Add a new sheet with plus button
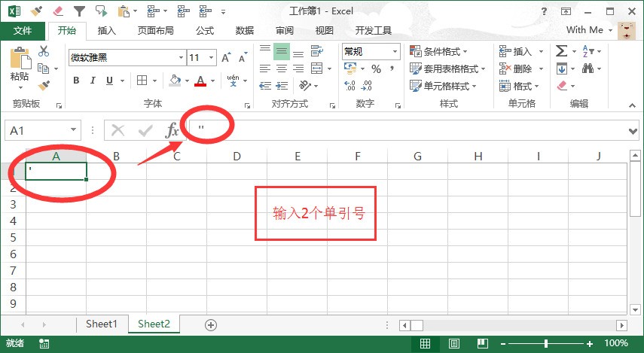This screenshot has width=644, height=353. click(x=211, y=325)
